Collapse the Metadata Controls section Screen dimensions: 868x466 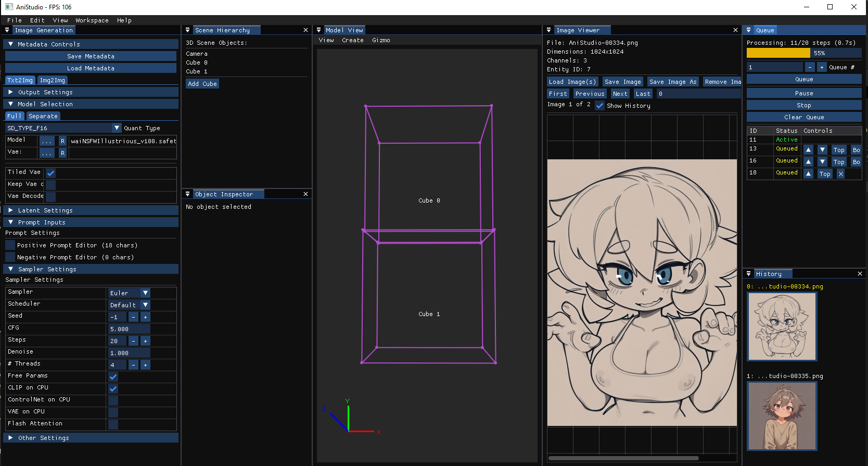(x=91, y=44)
